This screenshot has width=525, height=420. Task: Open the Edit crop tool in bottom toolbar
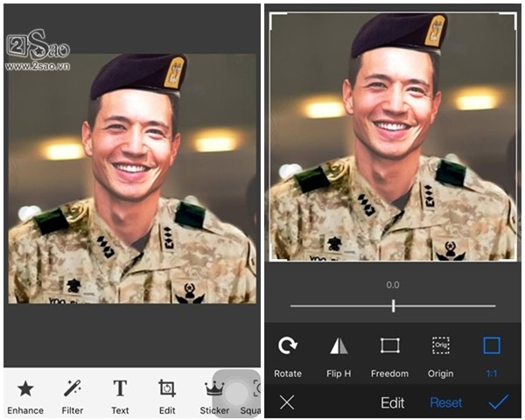click(x=167, y=388)
